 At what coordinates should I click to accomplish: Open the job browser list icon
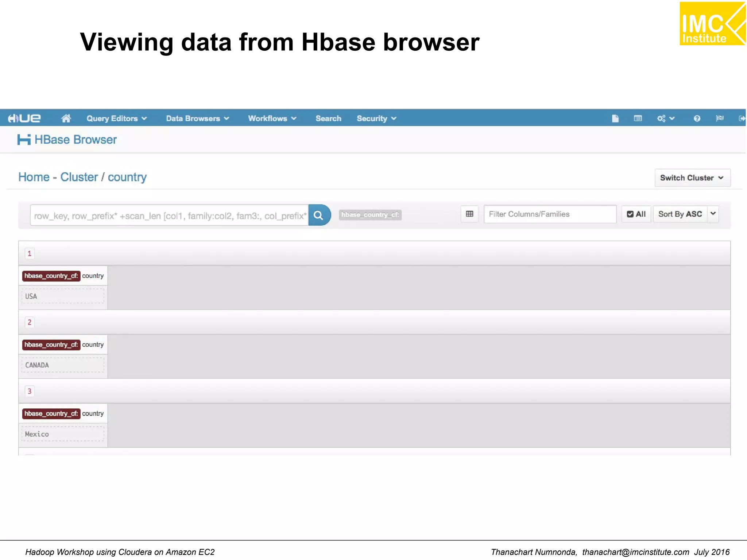point(638,118)
